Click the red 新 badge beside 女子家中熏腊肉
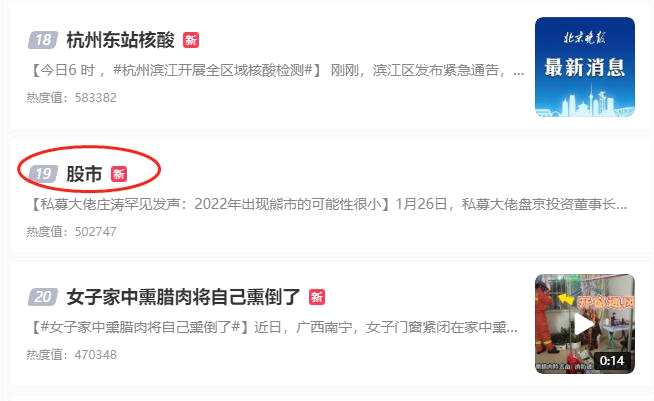This screenshot has width=654, height=401. [x=317, y=297]
